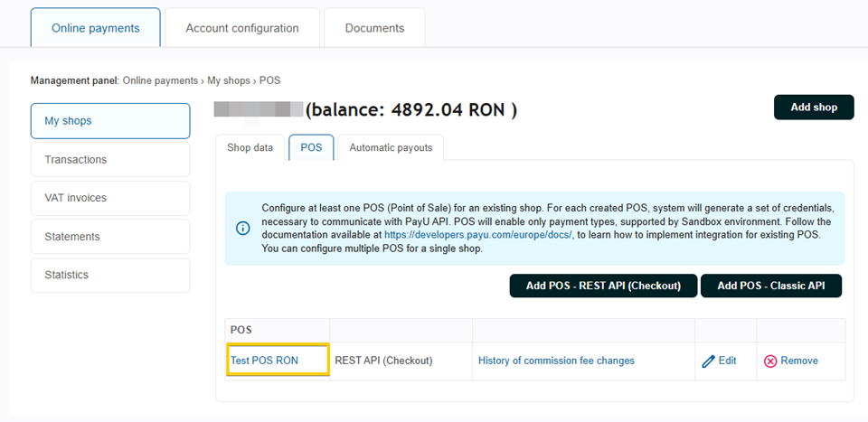Viewport: 868px width, 422px height.
Task: Click the Add POS - Classic API button
Action: pyautogui.click(x=770, y=286)
